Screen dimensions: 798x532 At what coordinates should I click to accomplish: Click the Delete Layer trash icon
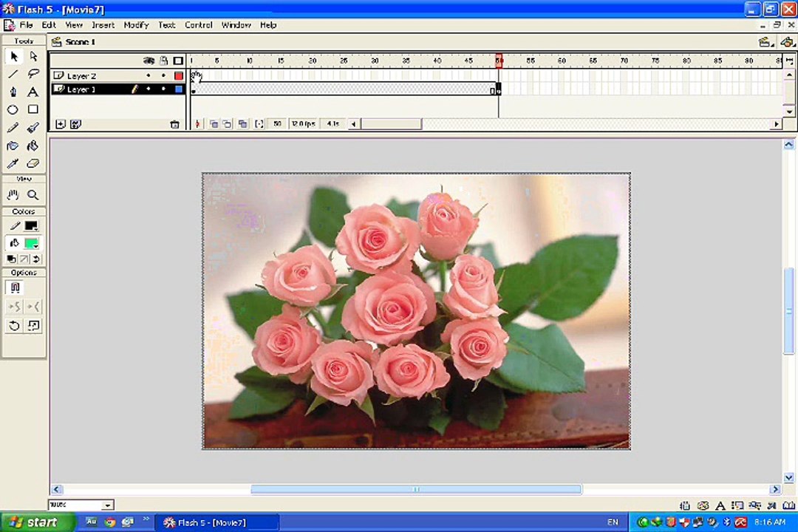(174, 124)
